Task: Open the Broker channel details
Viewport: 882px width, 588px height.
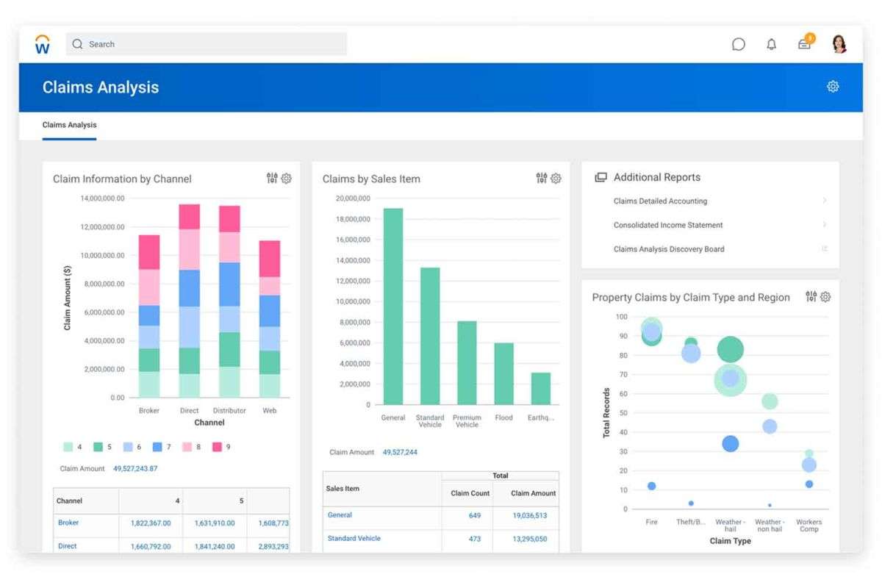Action: [68, 523]
